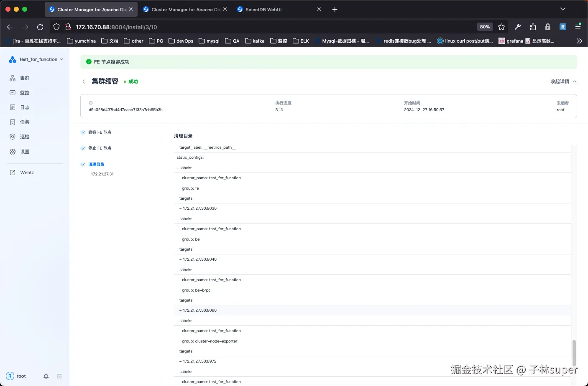Click the padlock extension icon in toolbar
Viewport: 588px width, 386px height.
pos(548,27)
